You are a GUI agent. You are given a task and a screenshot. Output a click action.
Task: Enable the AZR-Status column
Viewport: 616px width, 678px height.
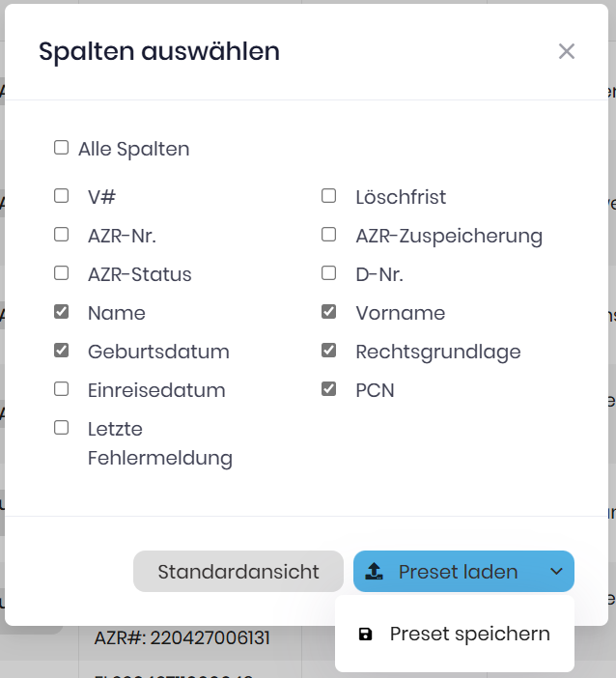point(62,273)
